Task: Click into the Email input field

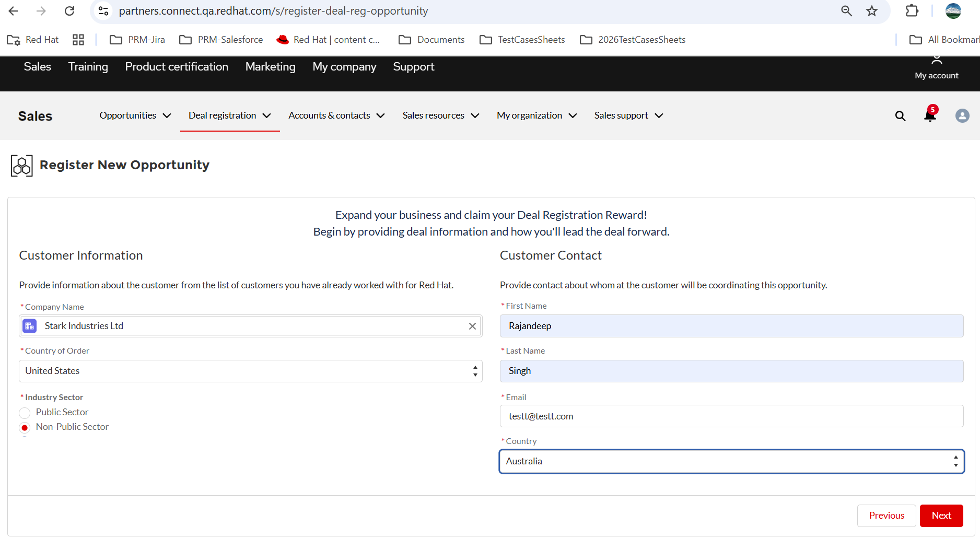Action: tap(731, 416)
